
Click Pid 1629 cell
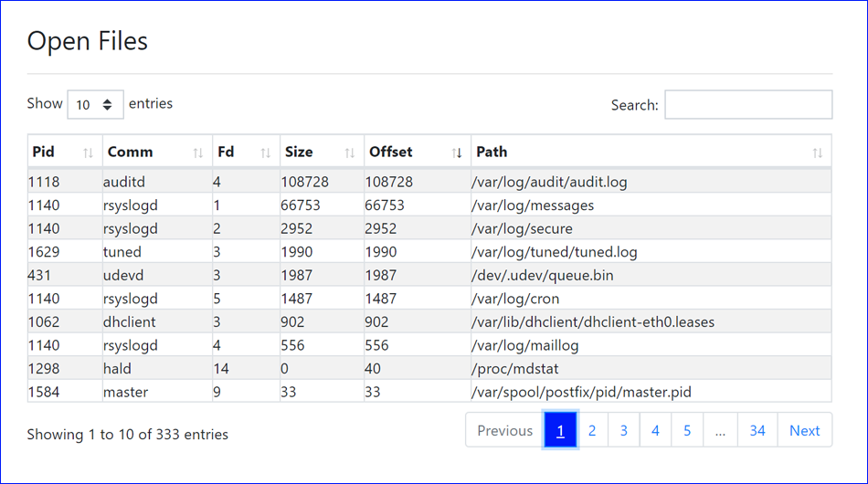65,252
